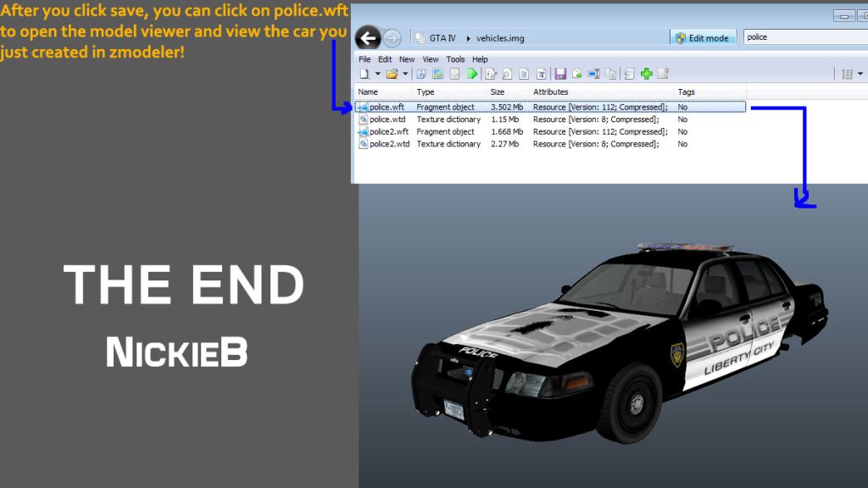The image size is (868, 488).
Task: Click the document with magnifier toolbar icon
Action: click(507, 74)
